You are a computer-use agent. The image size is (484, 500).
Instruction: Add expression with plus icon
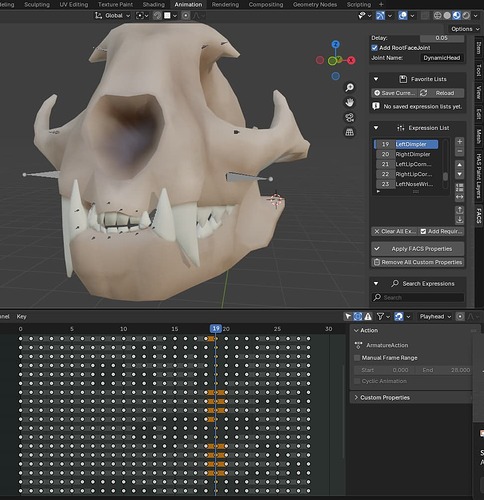tap(459, 141)
